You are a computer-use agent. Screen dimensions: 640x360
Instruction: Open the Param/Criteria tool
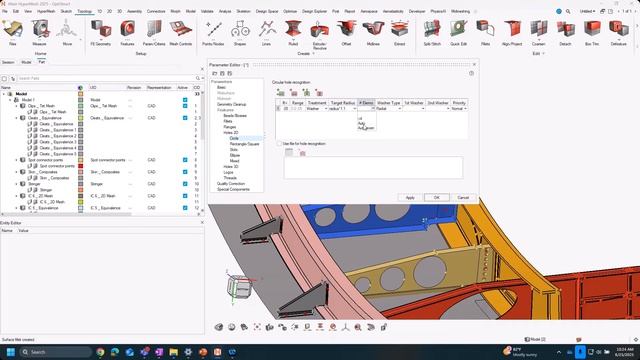click(x=154, y=33)
